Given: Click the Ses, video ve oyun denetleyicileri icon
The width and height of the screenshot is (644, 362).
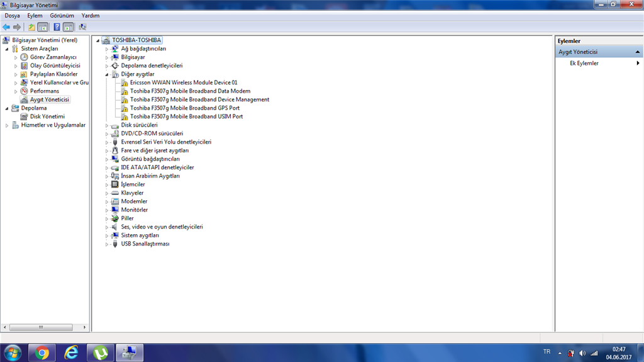Looking at the screenshot, I should (x=115, y=227).
